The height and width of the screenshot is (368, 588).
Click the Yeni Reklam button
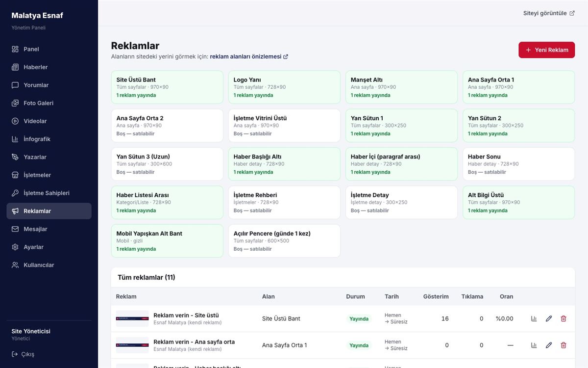(547, 50)
